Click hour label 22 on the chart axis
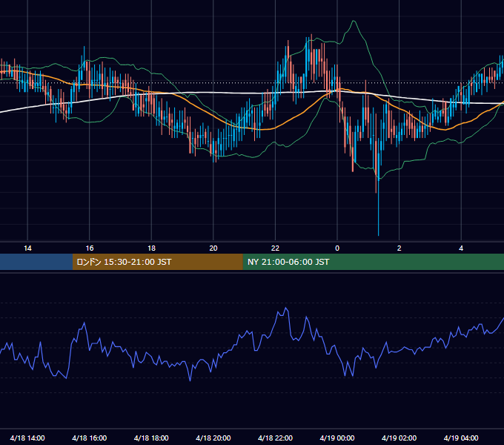 point(275,248)
